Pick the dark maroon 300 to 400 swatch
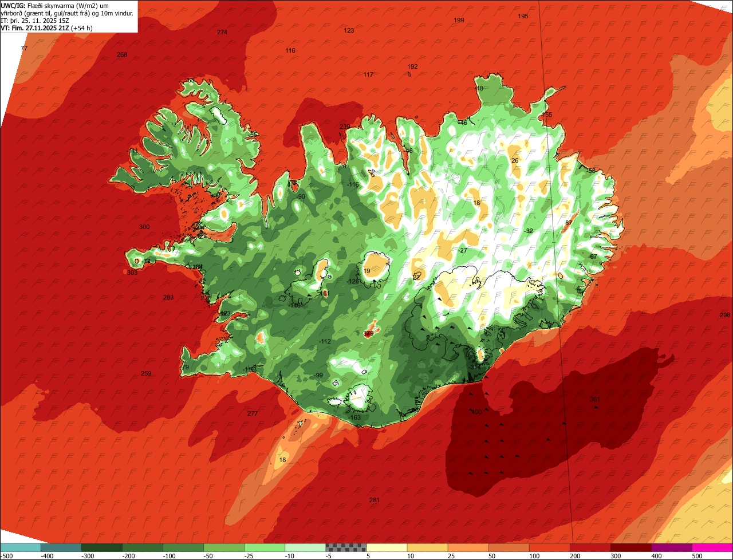This screenshot has height=560, width=733. (x=630, y=547)
